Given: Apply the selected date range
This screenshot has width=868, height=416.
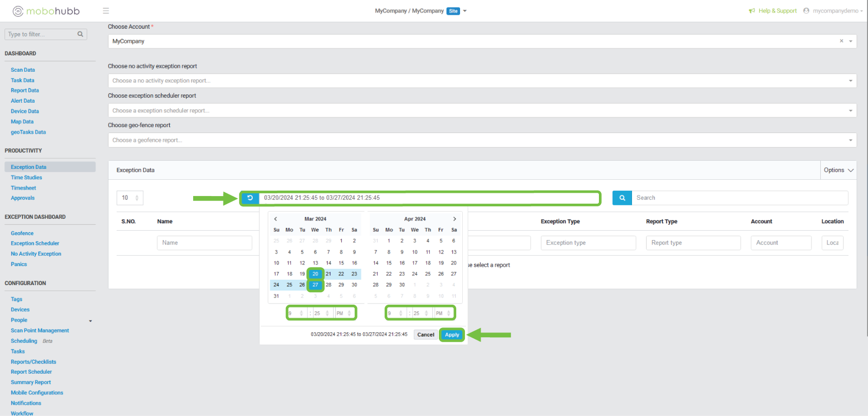Looking at the screenshot, I should point(452,335).
